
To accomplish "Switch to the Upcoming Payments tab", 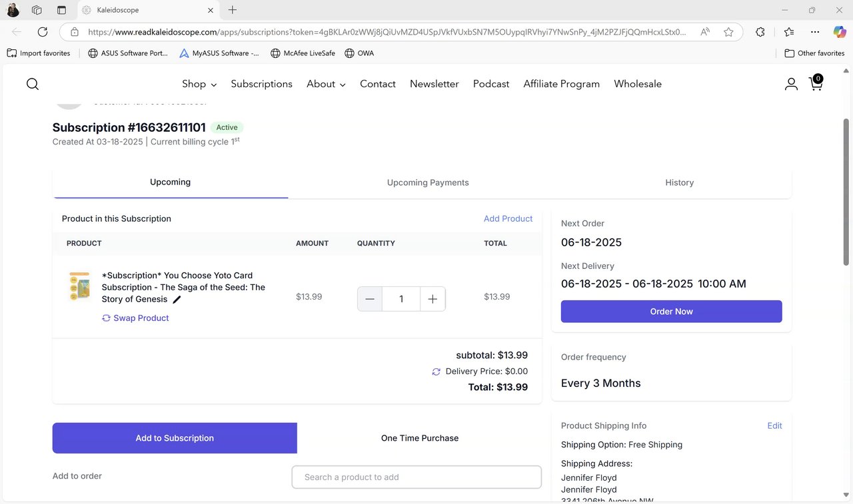I will tap(428, 182).
